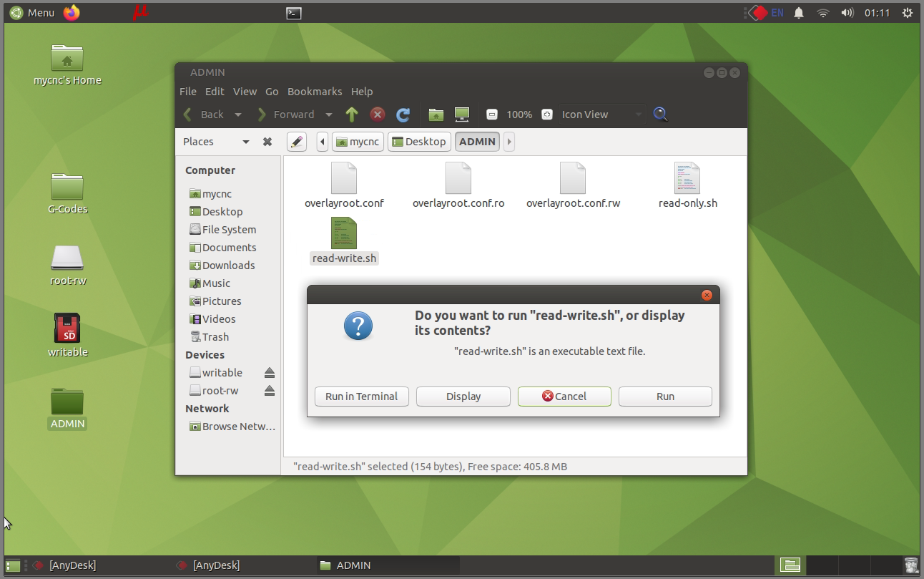Click the green Up folder arrow

coord(351,115)
